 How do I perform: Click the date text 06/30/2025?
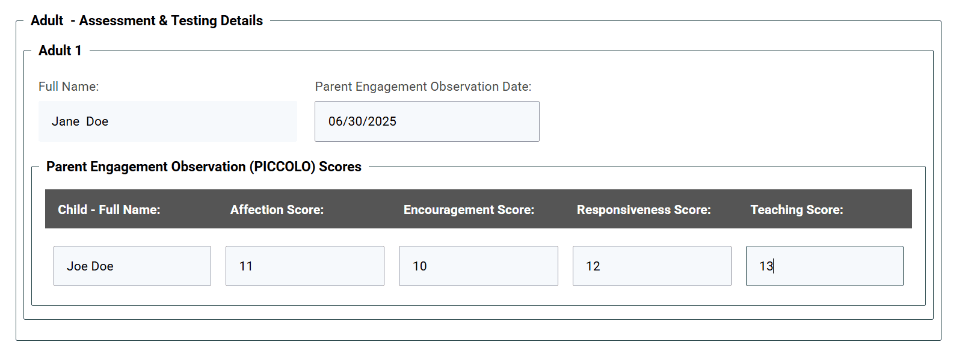(x=362, y=121)
